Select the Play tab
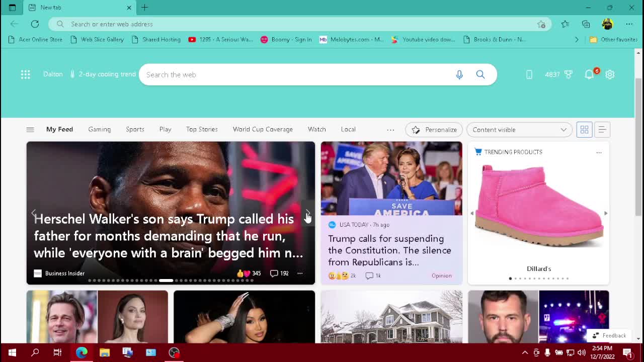 pos(165,129)
